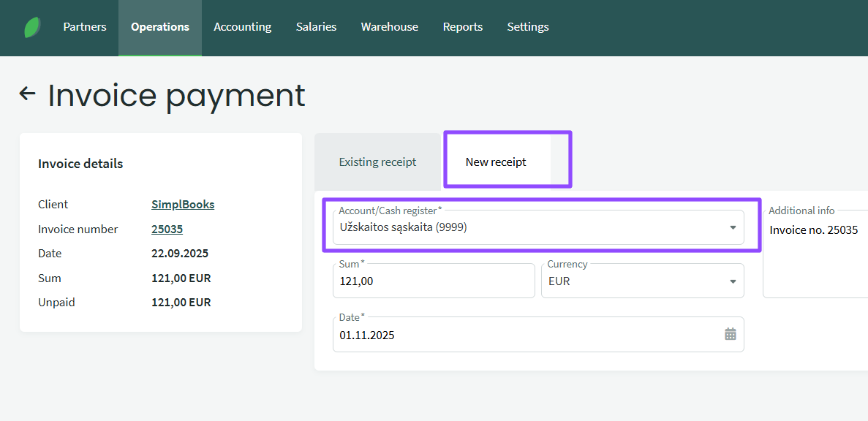Screen dimensions: 868x421
Task: Select the Operations menu item
Action: [x=160, y=27]
